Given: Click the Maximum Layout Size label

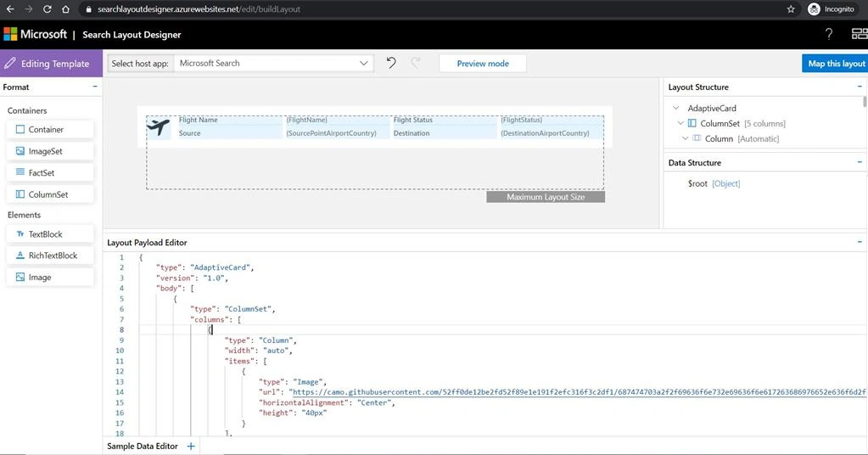Looking at the screenshot, I should (x=546, y=196).
